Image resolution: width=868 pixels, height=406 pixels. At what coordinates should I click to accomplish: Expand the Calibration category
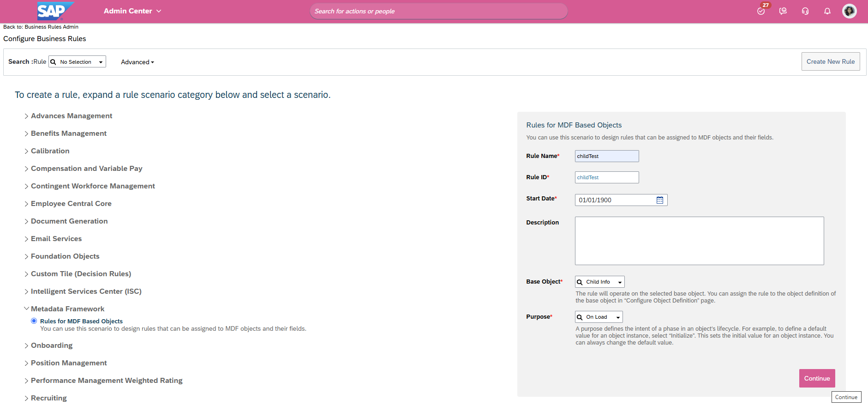47,151
